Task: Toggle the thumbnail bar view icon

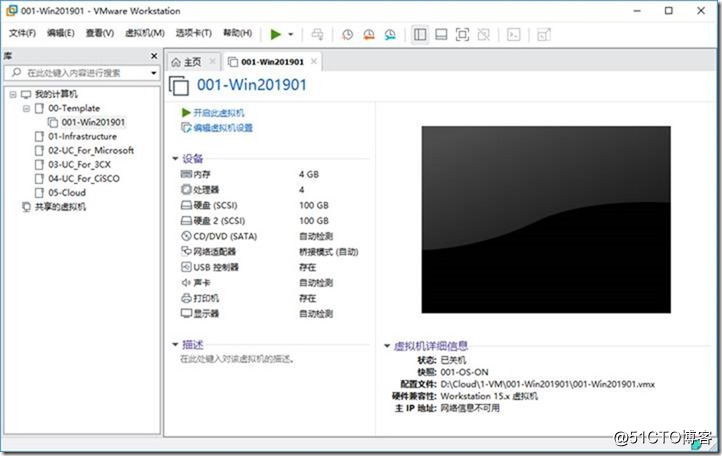Action: click(x=441, y=34)
